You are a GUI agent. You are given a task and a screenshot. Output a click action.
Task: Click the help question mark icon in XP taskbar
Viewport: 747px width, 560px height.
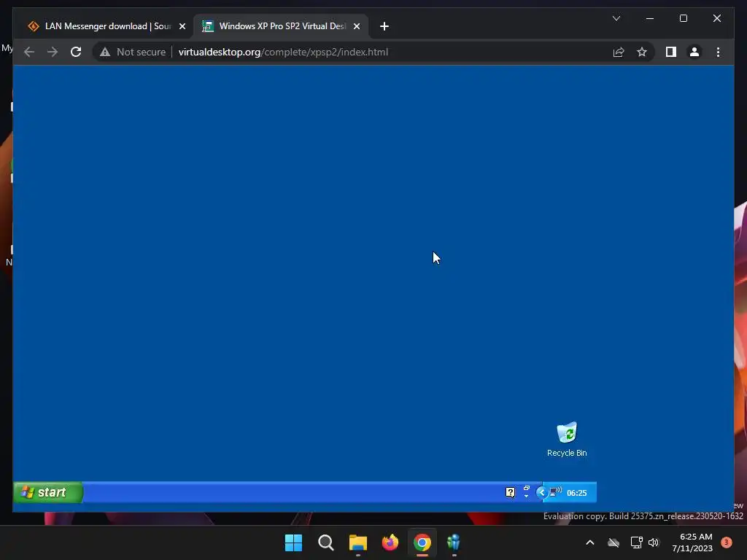click(510, 492)
